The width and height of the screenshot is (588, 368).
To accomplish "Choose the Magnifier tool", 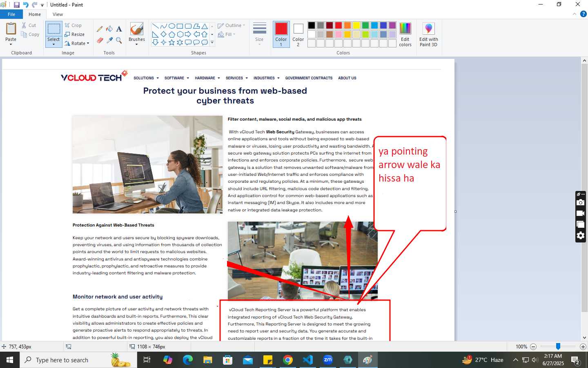I will (119, 40).
